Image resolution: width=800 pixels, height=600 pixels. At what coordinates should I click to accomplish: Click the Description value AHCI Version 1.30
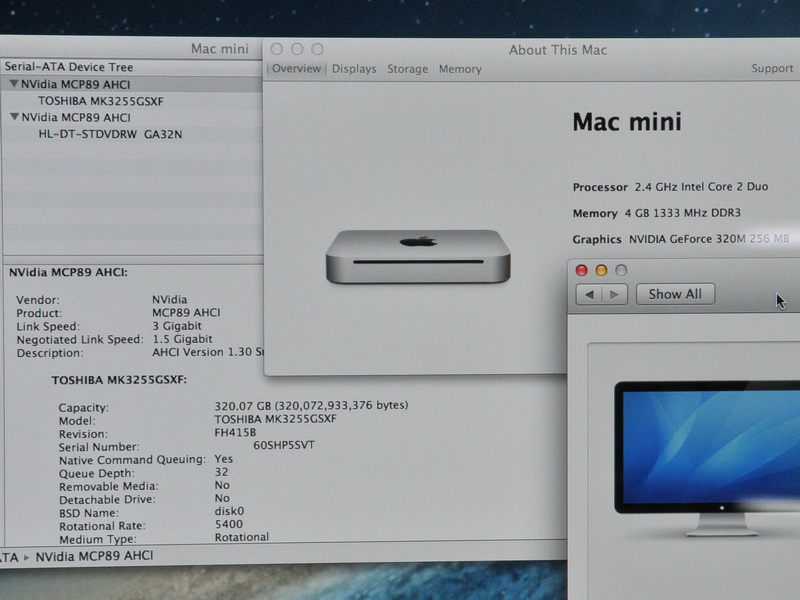point(208,353)
